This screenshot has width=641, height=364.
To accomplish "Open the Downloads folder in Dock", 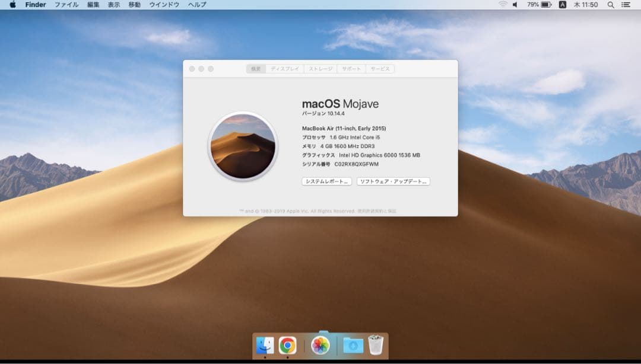I will click(x=353, y=346).
